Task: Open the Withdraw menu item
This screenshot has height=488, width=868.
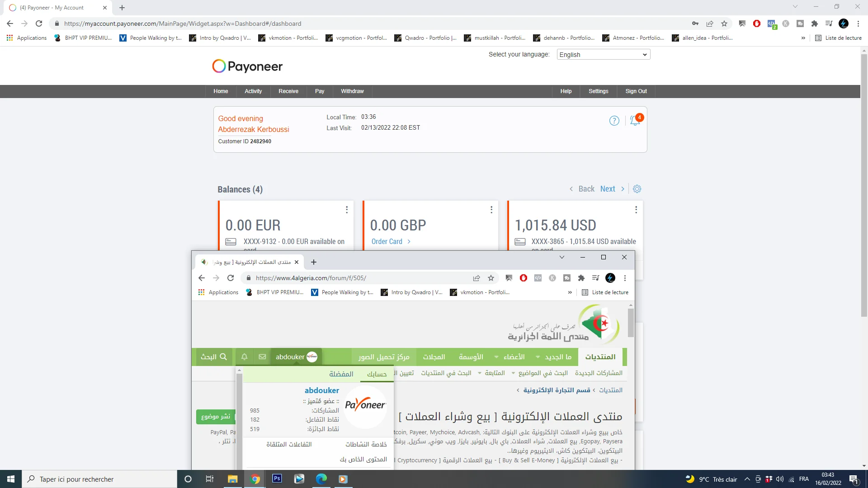Action: (x=352, y=91)
